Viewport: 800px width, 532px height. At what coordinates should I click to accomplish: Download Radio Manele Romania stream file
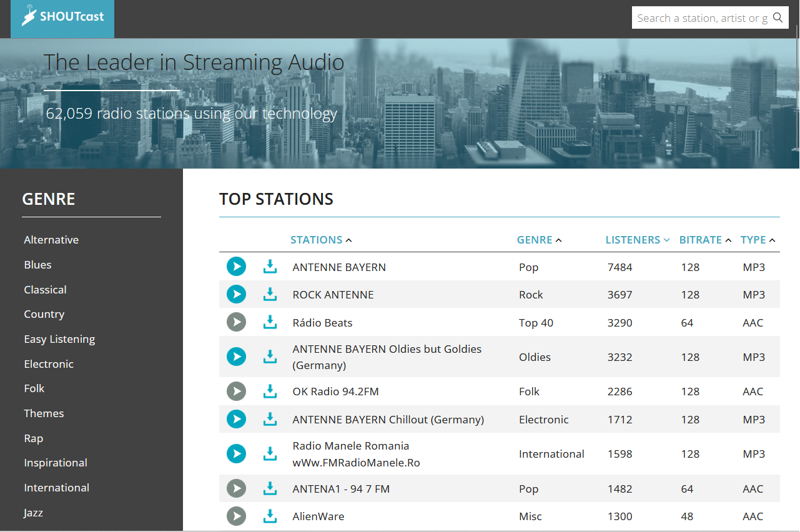click(270, 453)
